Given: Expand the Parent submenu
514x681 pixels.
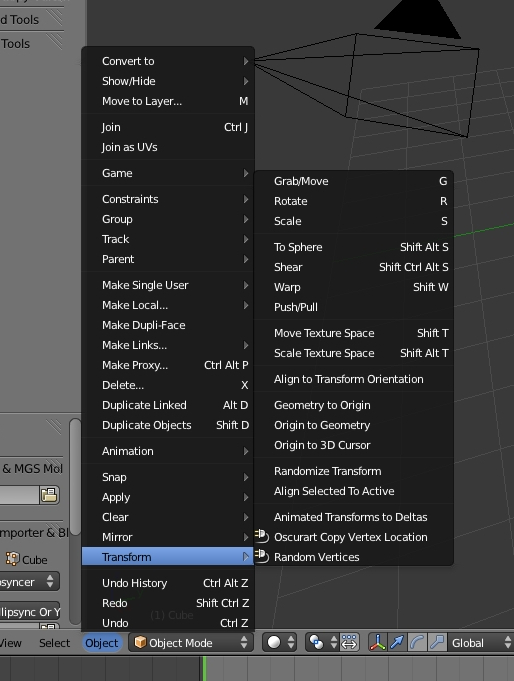Looking at the screenshot, I should [168, 259].
